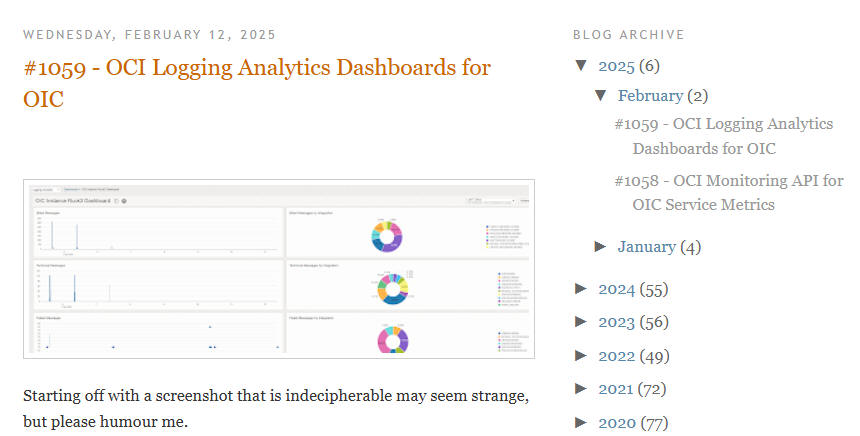860x436 pixels.
Task: Go to the 2022 archive year link
Action: (x=616, y=356)
